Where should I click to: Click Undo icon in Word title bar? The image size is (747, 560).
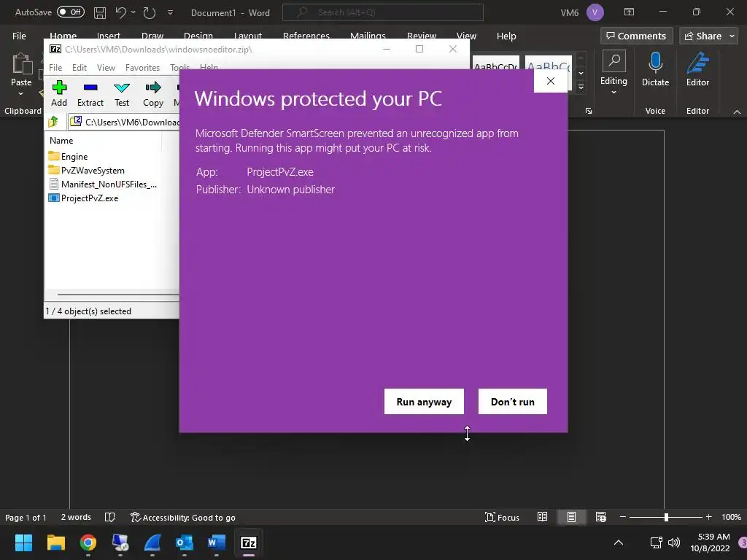[x=121, y=12]
